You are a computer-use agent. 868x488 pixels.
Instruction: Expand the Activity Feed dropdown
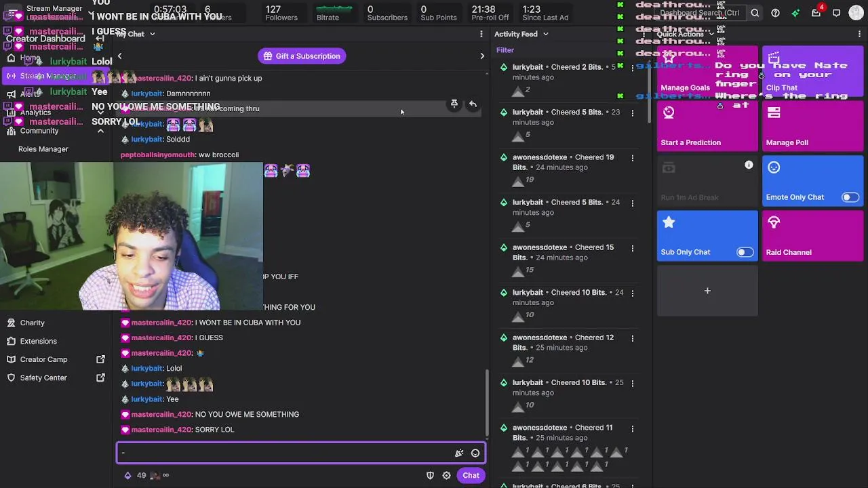coord(545,34)
